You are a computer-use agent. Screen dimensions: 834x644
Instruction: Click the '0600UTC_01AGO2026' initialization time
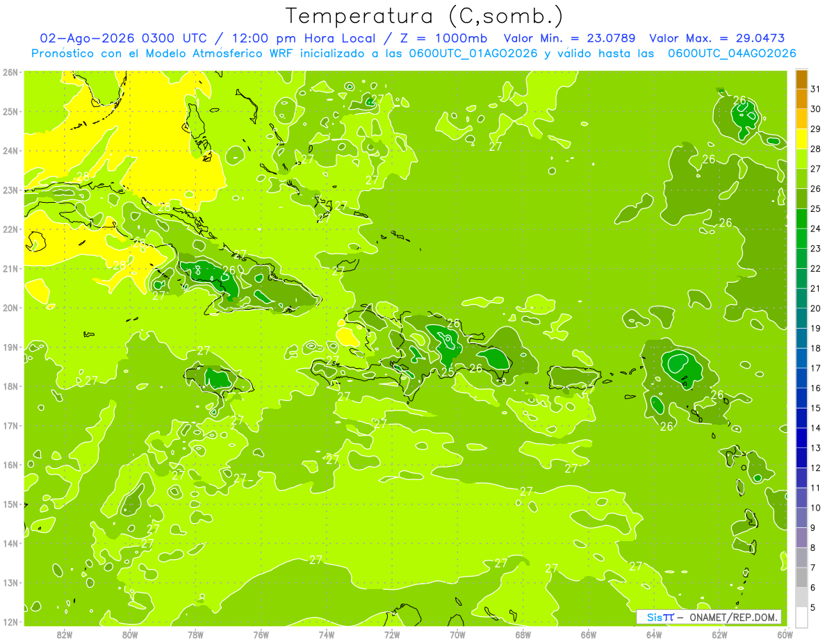tap(472, 53)
